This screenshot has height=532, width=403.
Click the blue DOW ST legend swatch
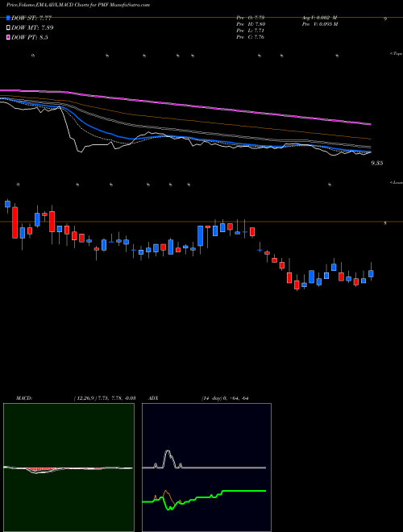click(8, 18)
